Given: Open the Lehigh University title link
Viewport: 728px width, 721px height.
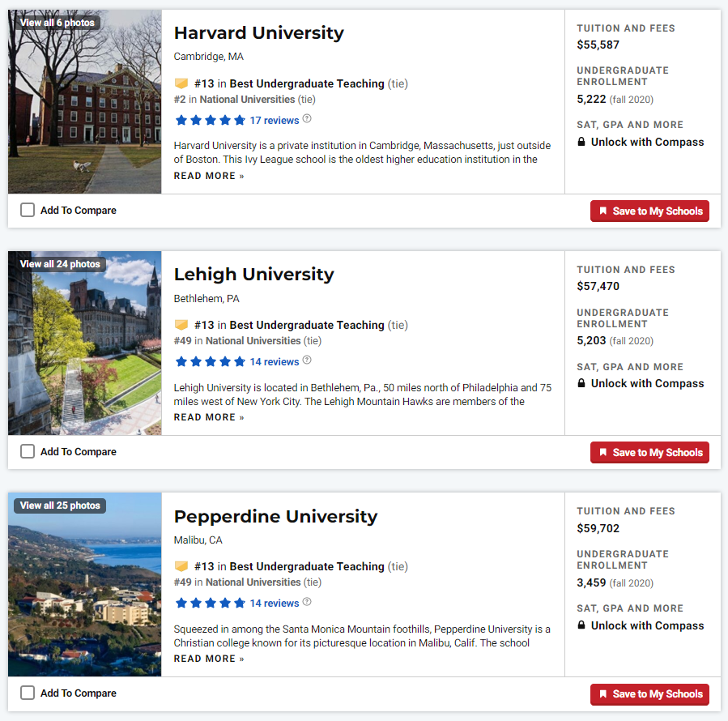Looking at the screenshot, I should pyautogui.click(x=254, y=274).
